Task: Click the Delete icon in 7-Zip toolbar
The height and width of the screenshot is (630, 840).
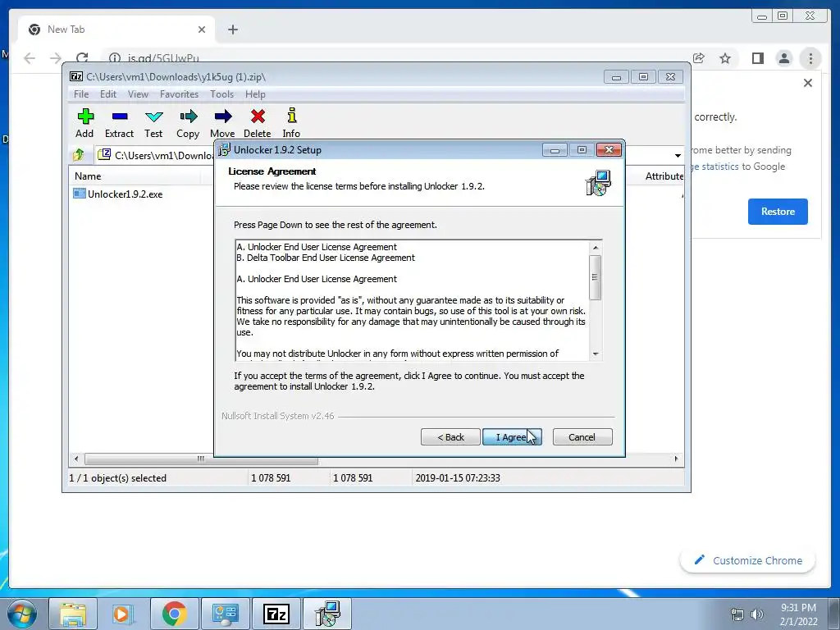Action: click(257, 123)
